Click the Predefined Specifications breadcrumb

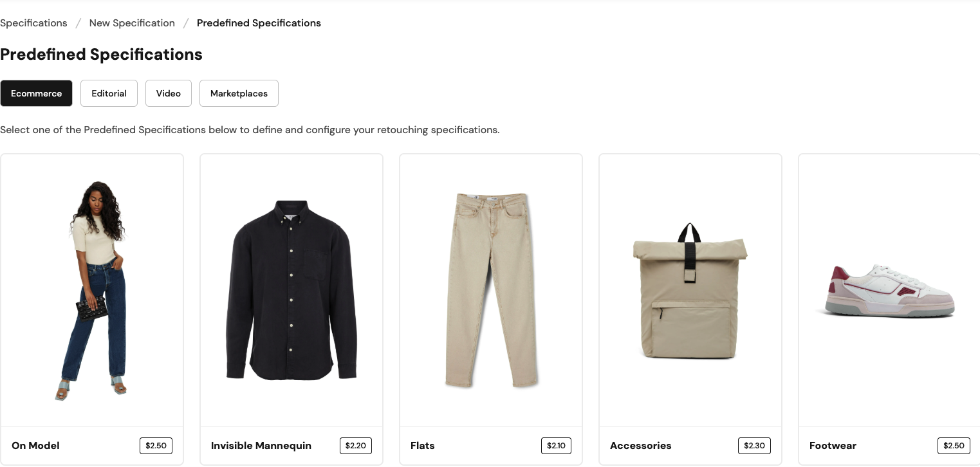point(259,23)
